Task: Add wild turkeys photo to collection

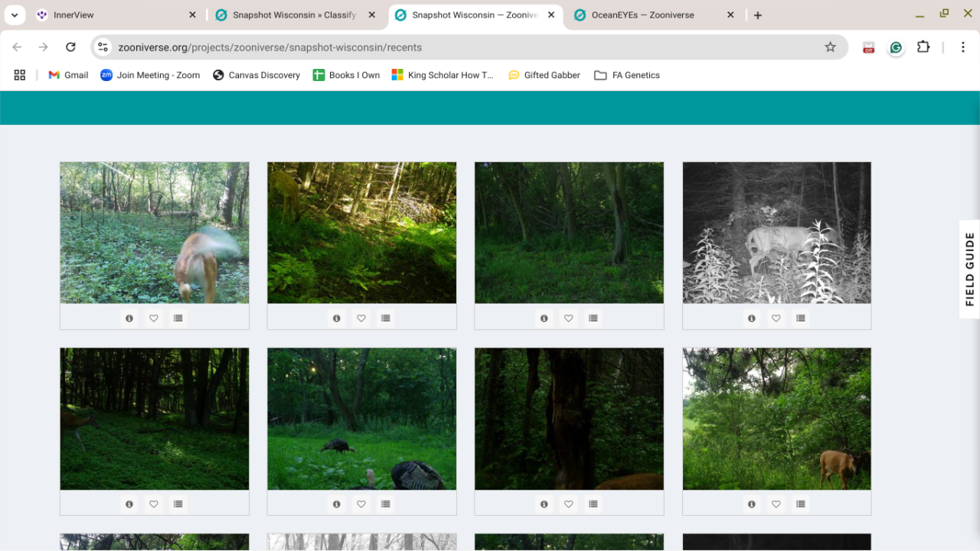Action: pos(386,504)
